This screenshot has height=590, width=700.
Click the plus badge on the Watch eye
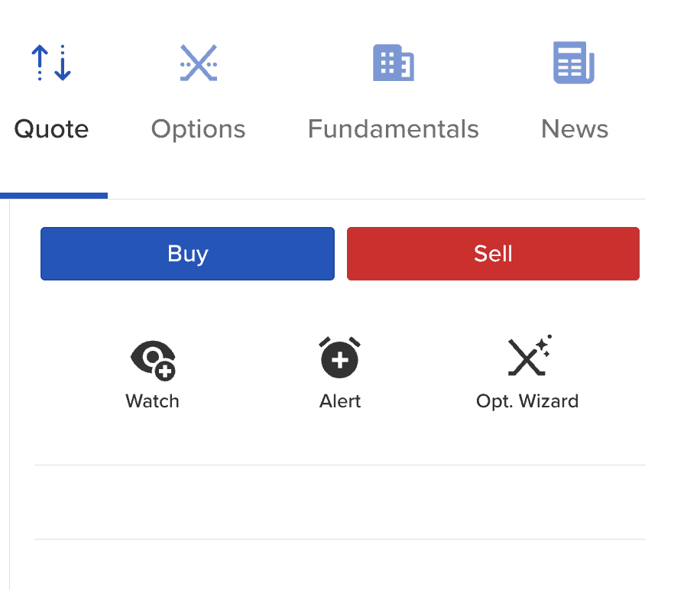point(164,371)
